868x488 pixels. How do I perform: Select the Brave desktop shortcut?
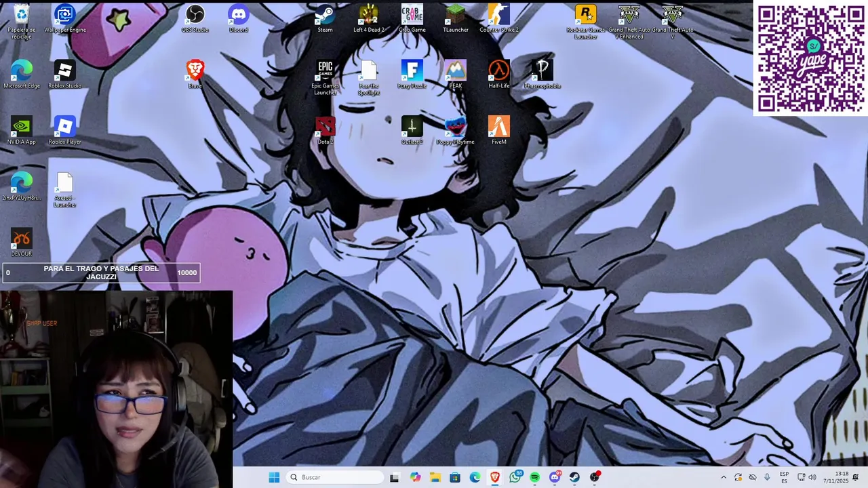point(195,75)
